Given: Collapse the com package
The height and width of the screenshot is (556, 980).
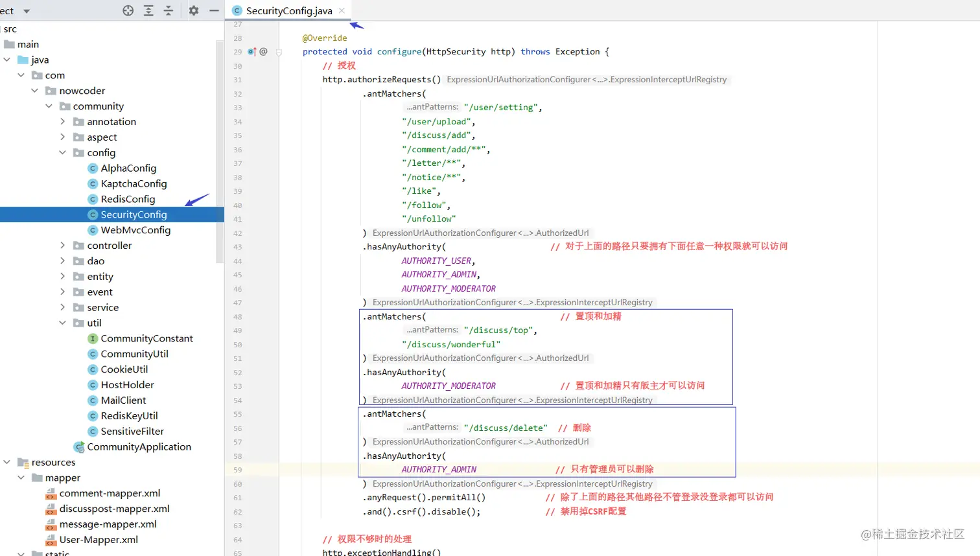Looking at the screenshot, I should [21, 75].
